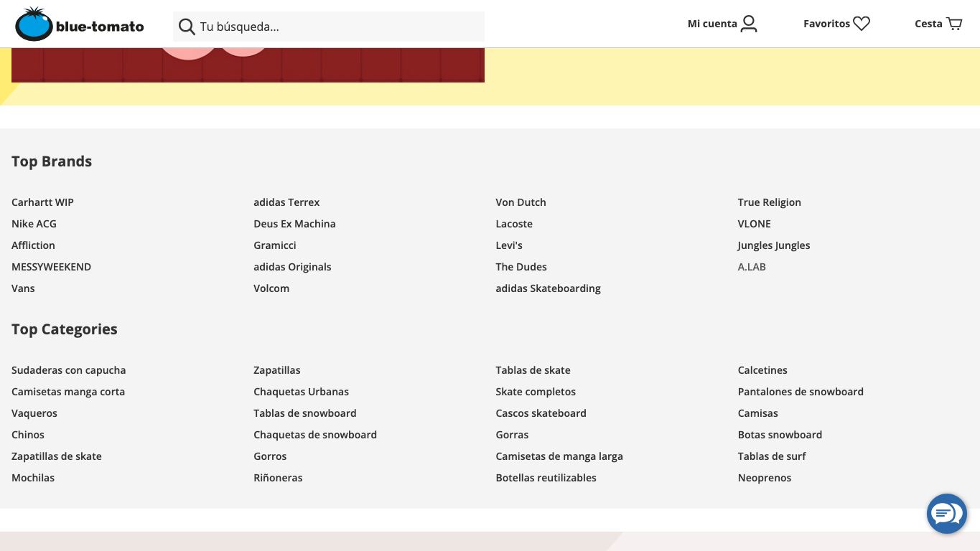Go to Riñoneras category
Viewport: 980px width, 551px height.
278,478
